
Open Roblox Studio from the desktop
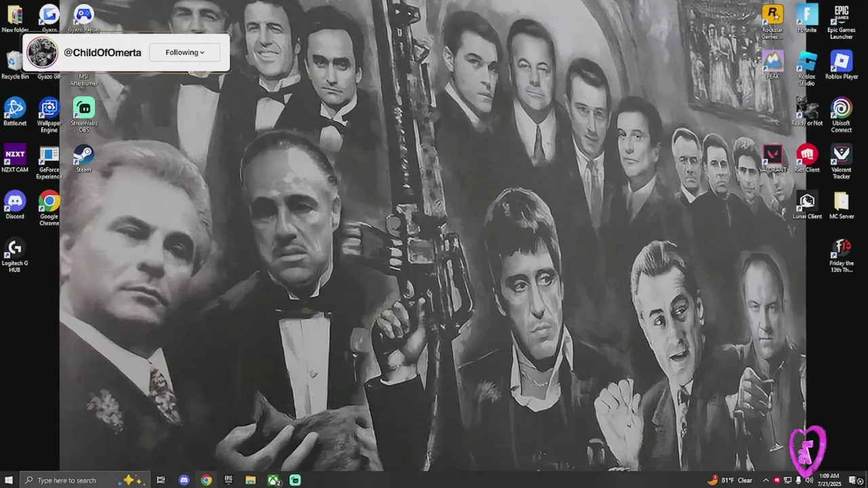pos(807,68)
